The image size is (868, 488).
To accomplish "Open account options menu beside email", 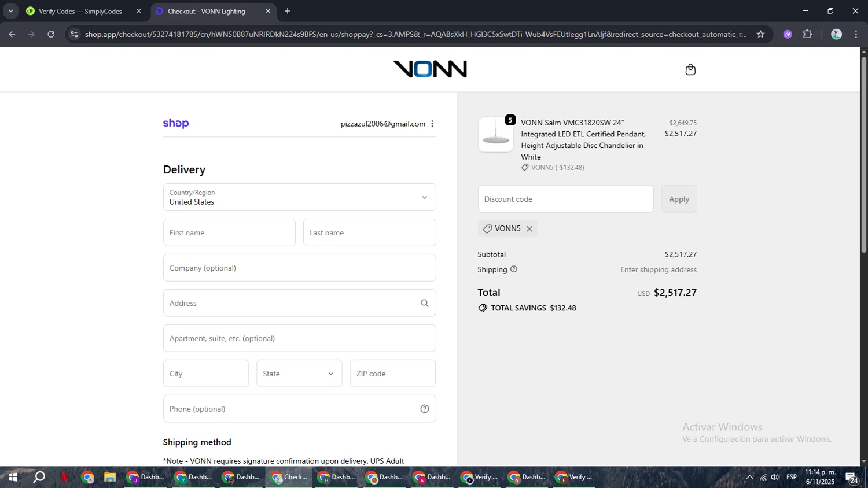I will coord(432,124).
